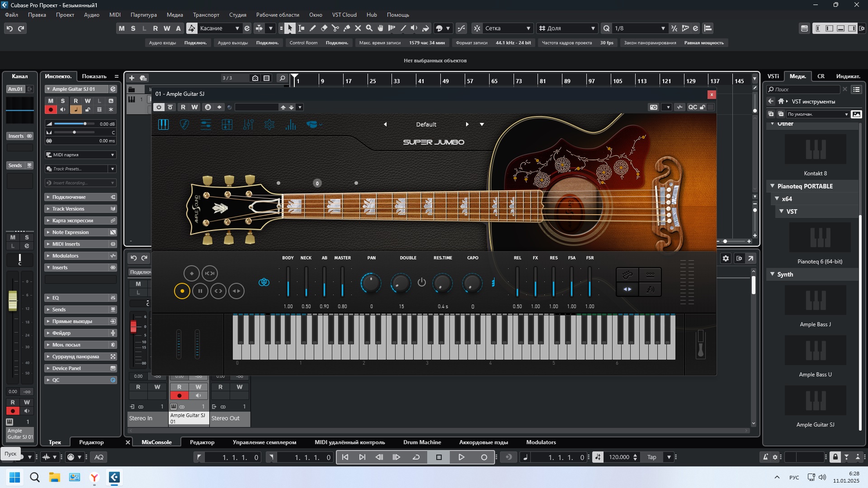
Task: Select the Split scissors tool
Action: click(x=335, y=28)
